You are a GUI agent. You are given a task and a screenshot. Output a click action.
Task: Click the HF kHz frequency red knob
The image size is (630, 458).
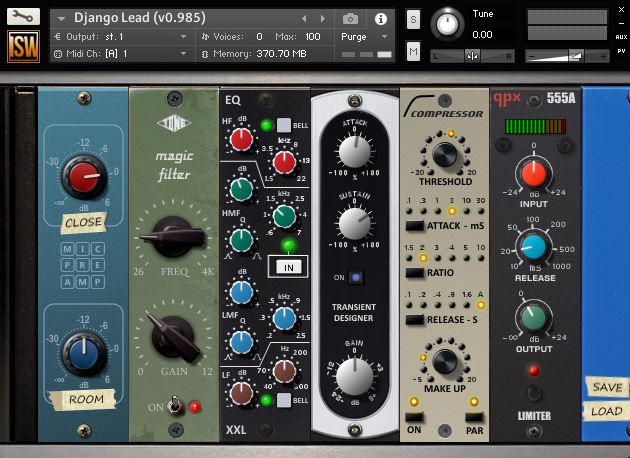(284, 162)
